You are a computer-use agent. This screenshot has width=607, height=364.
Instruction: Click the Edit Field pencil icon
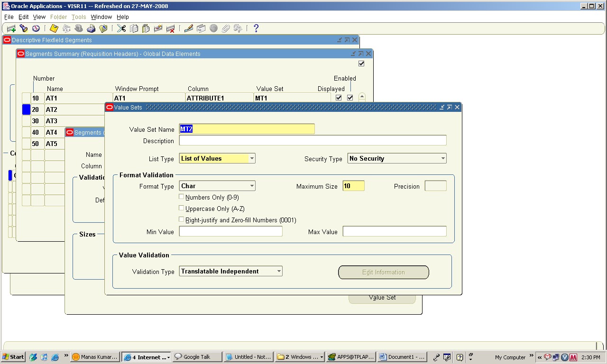pos(189,28)
